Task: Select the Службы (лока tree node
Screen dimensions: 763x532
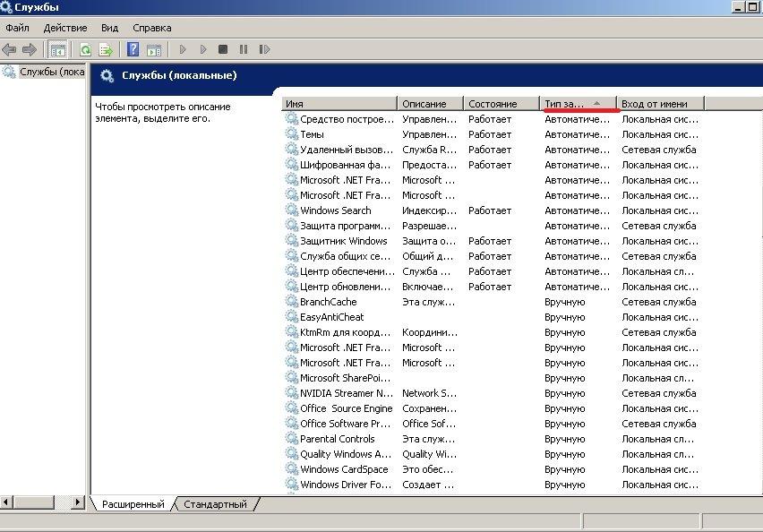Action: tap(52, 72)
